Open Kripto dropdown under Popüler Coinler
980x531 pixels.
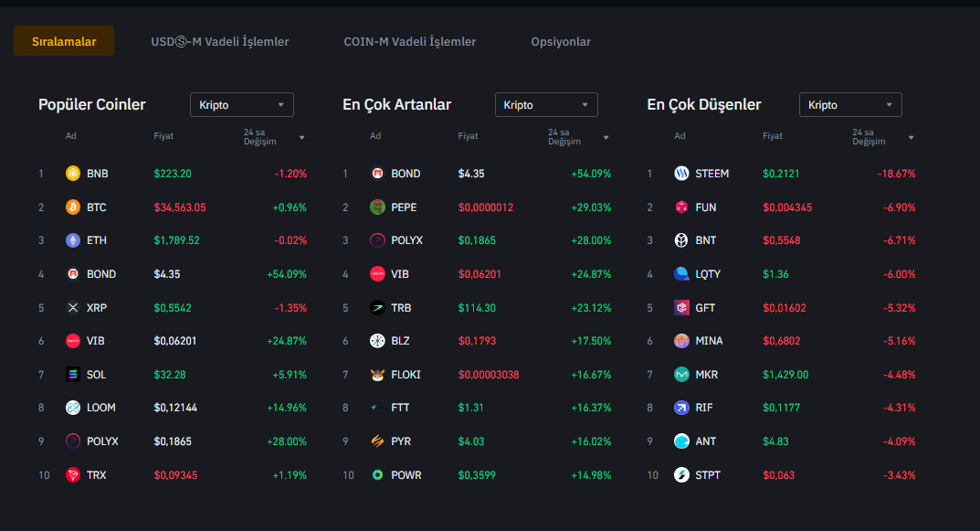pos(242,105)
